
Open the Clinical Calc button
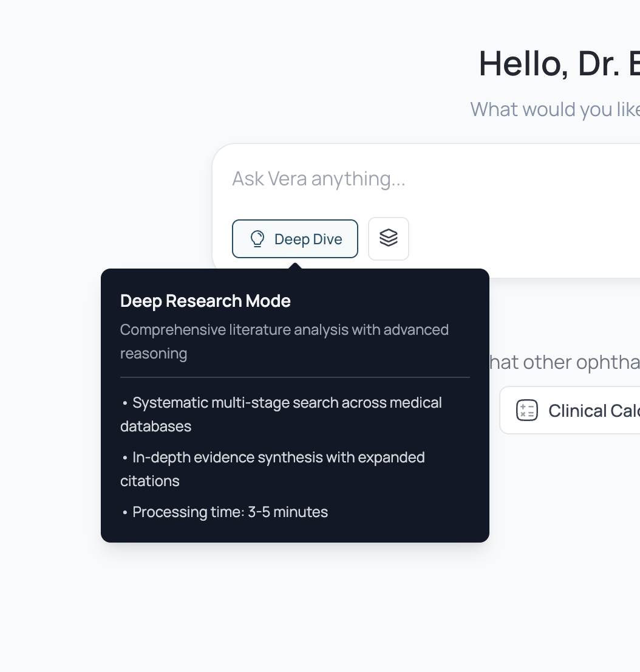(x=571, y=411)
